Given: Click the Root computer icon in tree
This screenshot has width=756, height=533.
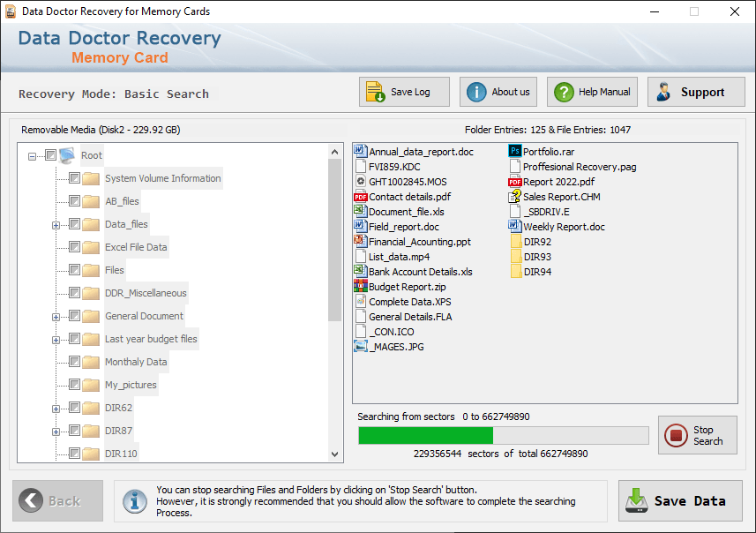Looking at the screenshot, I should 67,155.
